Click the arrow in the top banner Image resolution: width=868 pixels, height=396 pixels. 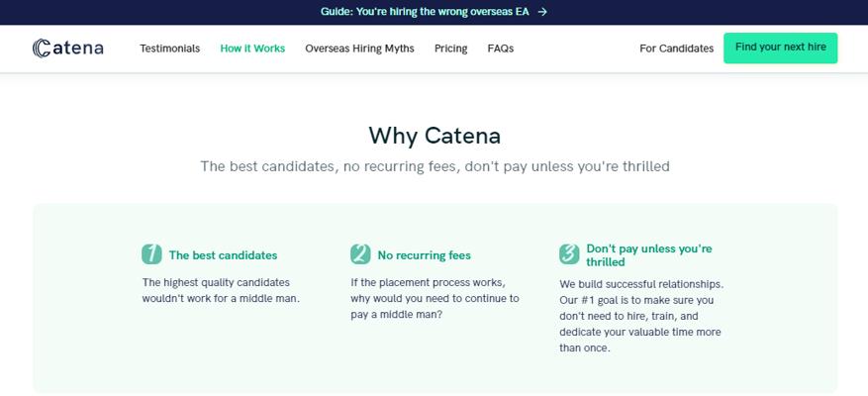[x=542, y=12]
